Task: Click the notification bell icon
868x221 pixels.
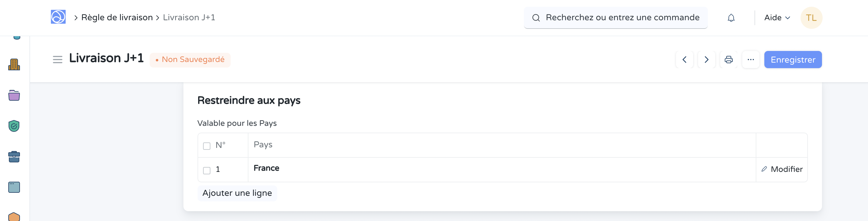Action: (x=731, y=17)
